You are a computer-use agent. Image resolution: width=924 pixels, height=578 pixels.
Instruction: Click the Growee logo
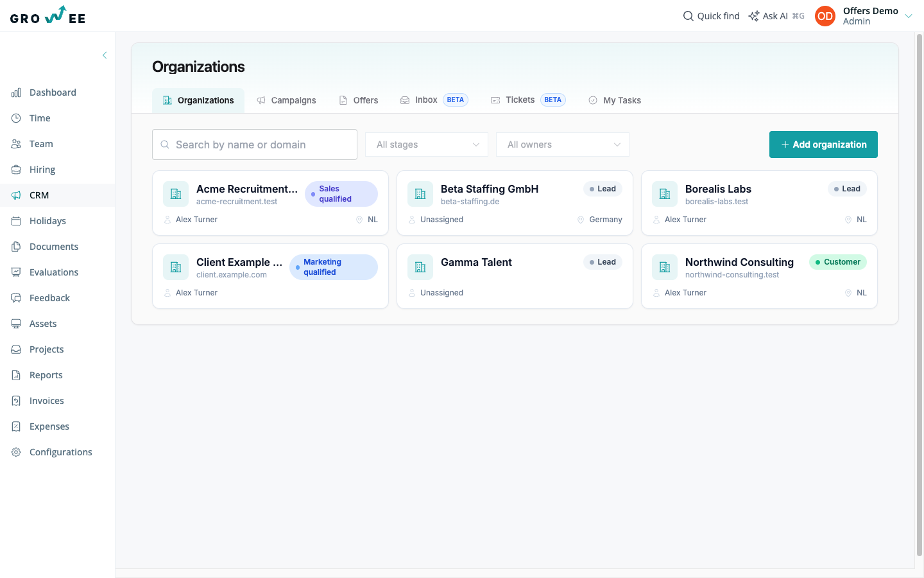[x=47, y=15]
